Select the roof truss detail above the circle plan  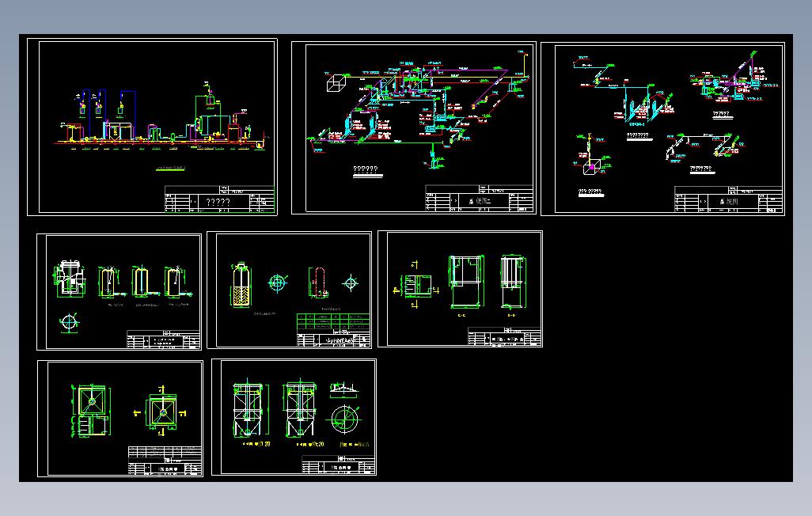pos(343,389)
